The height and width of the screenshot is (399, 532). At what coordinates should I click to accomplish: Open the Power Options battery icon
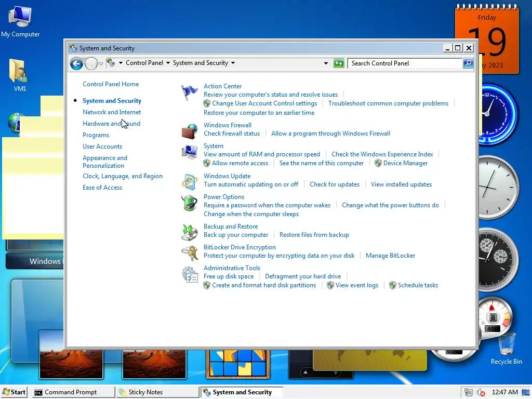[x=189, y=203]
